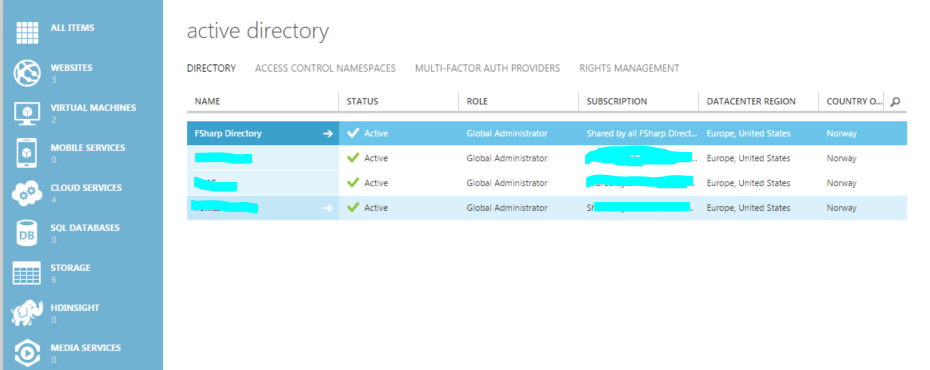This screenshot has height=370, width=930.
Task: Click the Storage label in sidebar
Action: [71, 268]
